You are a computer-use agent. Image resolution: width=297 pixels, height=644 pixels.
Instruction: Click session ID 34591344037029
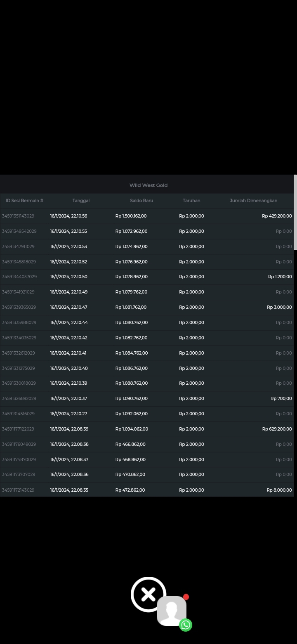coord(19,277)
